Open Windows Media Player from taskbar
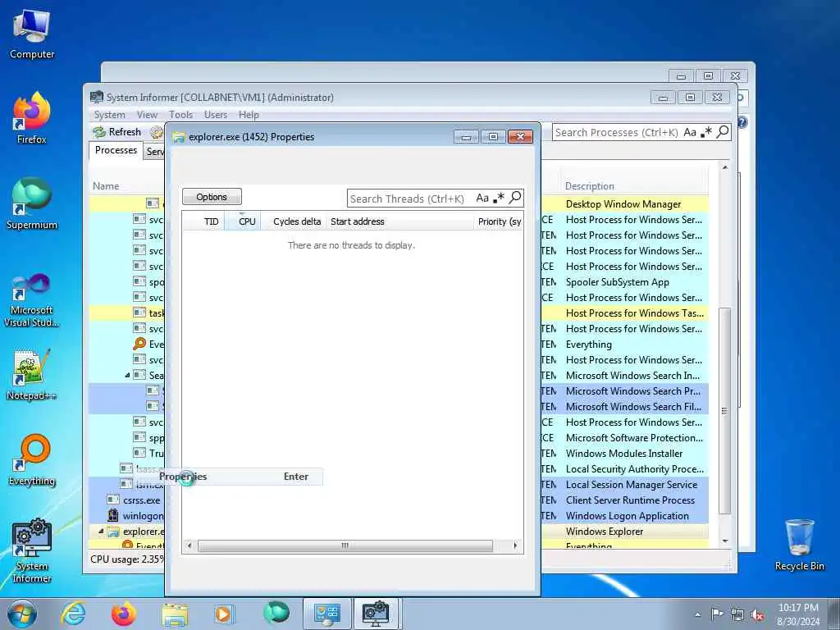 224,614
